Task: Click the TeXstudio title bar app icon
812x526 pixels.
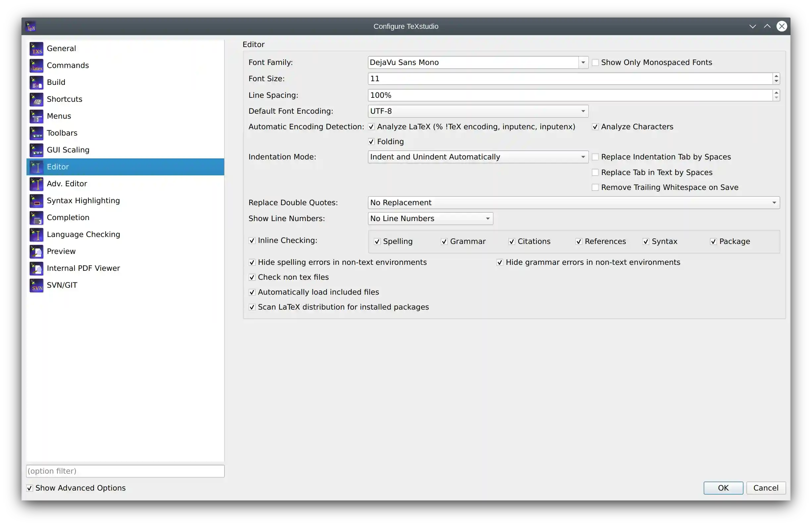Action: [x=31, y=27]
